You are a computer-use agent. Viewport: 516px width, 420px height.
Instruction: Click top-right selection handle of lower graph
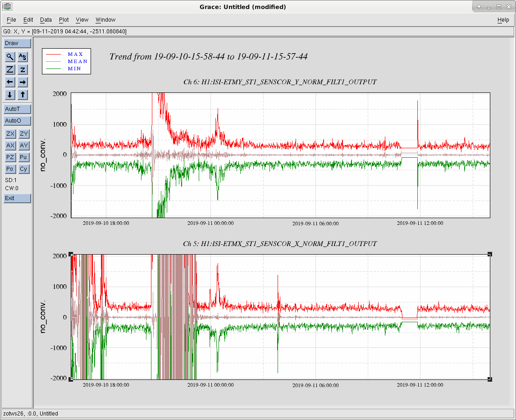[x=490, y=254]
